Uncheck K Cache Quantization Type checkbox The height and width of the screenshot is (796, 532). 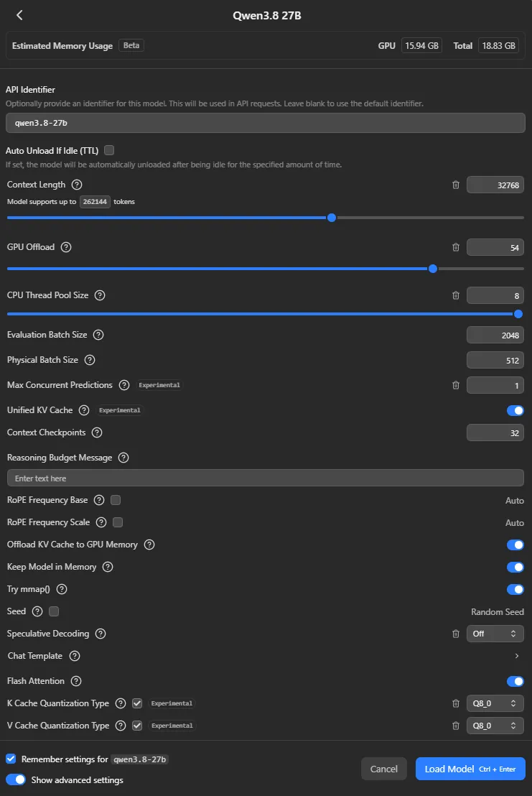pyautogui.click(x=137, y=703)
